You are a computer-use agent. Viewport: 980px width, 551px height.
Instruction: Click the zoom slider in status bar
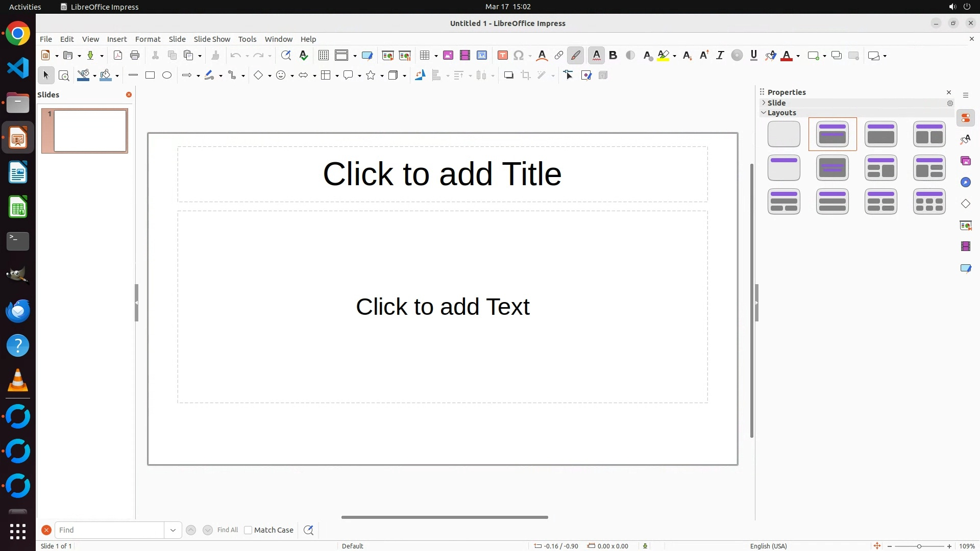919,546
